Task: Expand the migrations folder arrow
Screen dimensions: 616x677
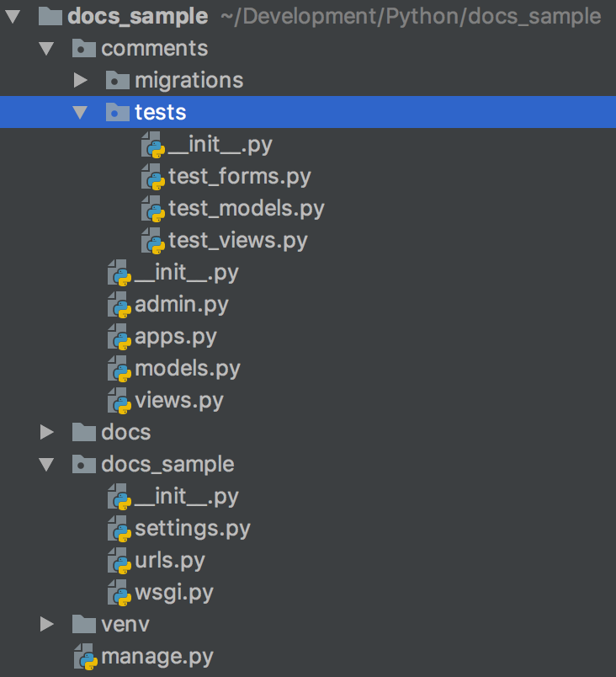Action: (x=81, y=80)
